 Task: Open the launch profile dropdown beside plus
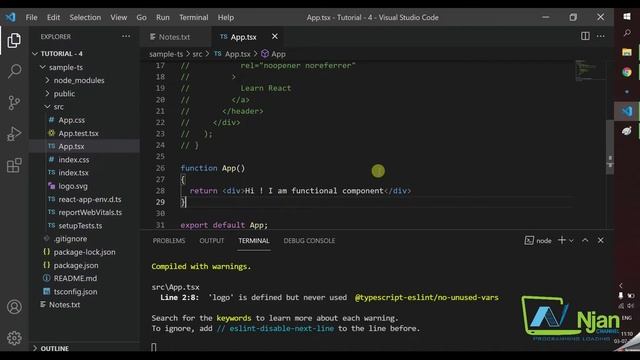571,241
